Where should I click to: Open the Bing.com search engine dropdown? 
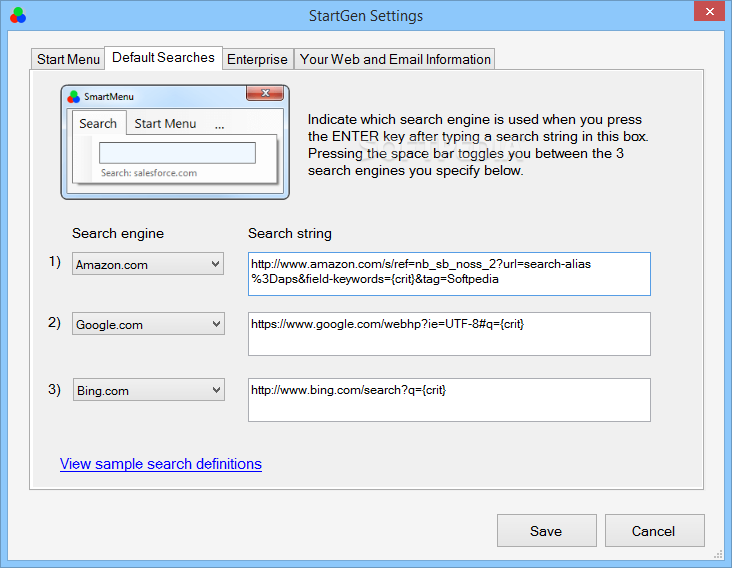[148, 390]
